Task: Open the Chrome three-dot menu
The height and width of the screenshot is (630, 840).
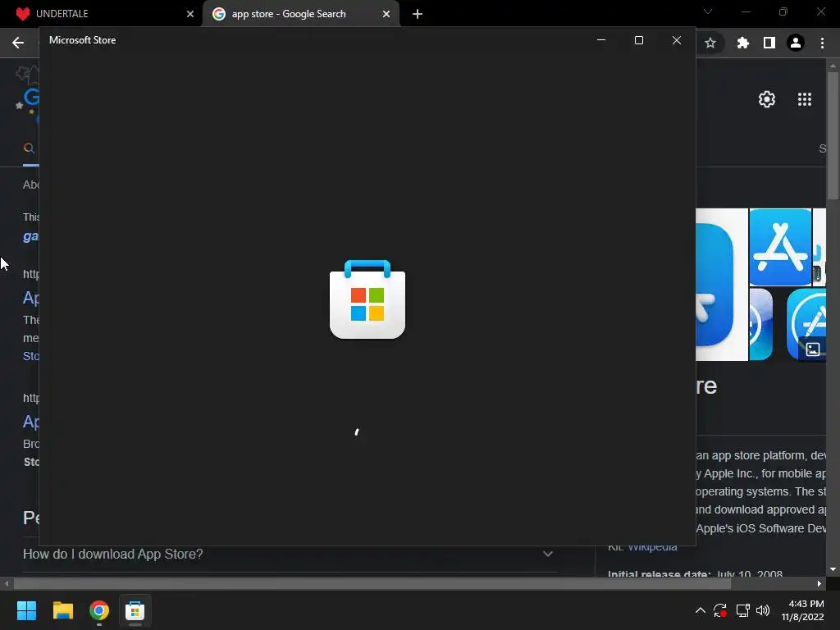Action: (822, 43)
